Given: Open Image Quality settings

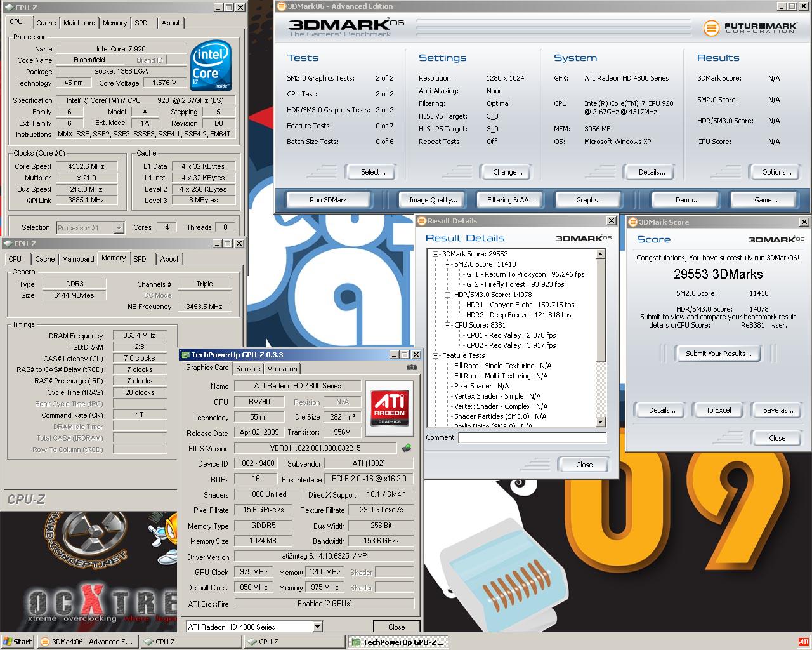Looking at the screenshot, I should coord(433,200).
